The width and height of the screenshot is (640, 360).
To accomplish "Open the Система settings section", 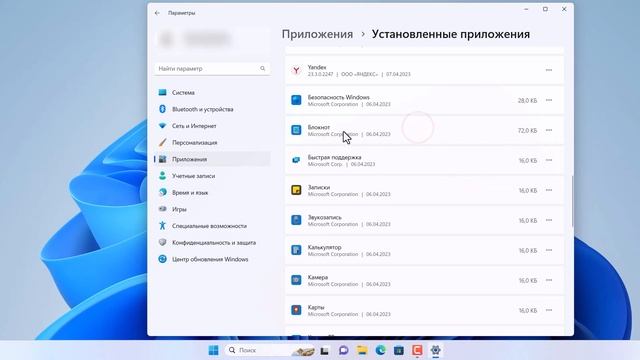I will point(212,93).
